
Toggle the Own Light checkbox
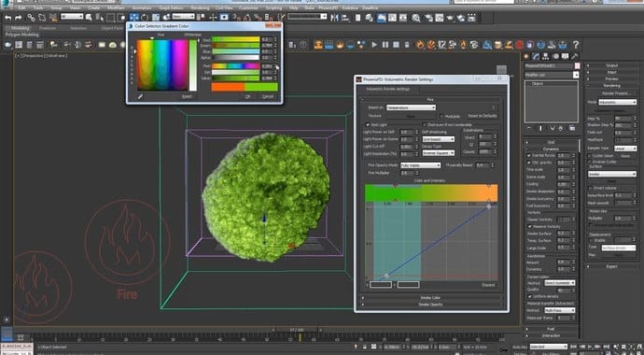[x=368, y=124]
